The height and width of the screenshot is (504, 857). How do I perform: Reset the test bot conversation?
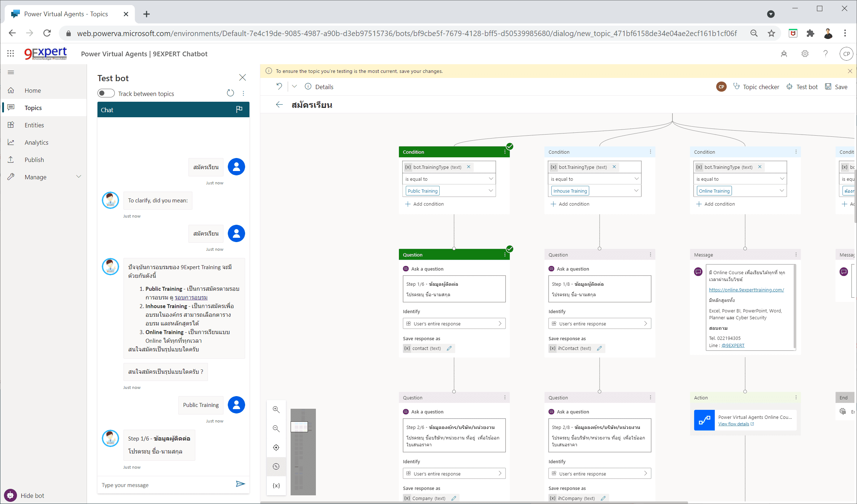pyautogui.click(x=230, y=93)
